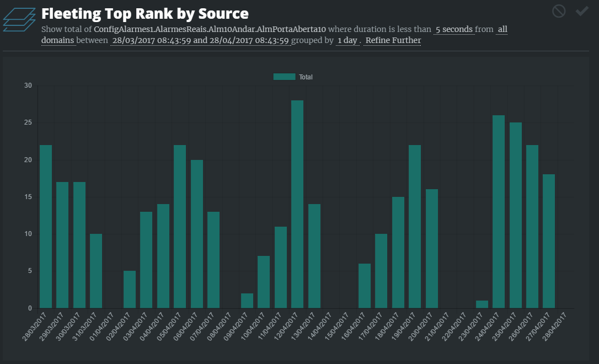This screenshot has width=599, height=364.
Task: Select the 24/04/2017 bar
Action: click(499, 211)
